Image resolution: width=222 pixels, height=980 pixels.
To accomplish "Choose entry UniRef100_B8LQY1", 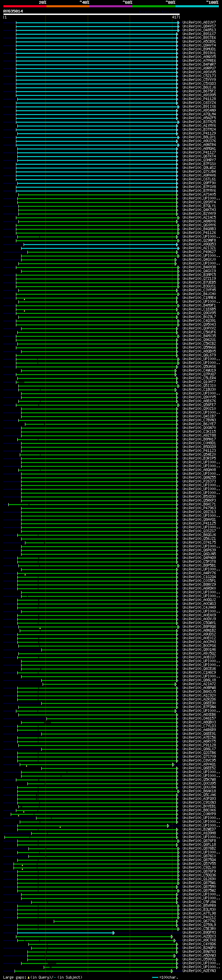I will [x=199, y=137].
